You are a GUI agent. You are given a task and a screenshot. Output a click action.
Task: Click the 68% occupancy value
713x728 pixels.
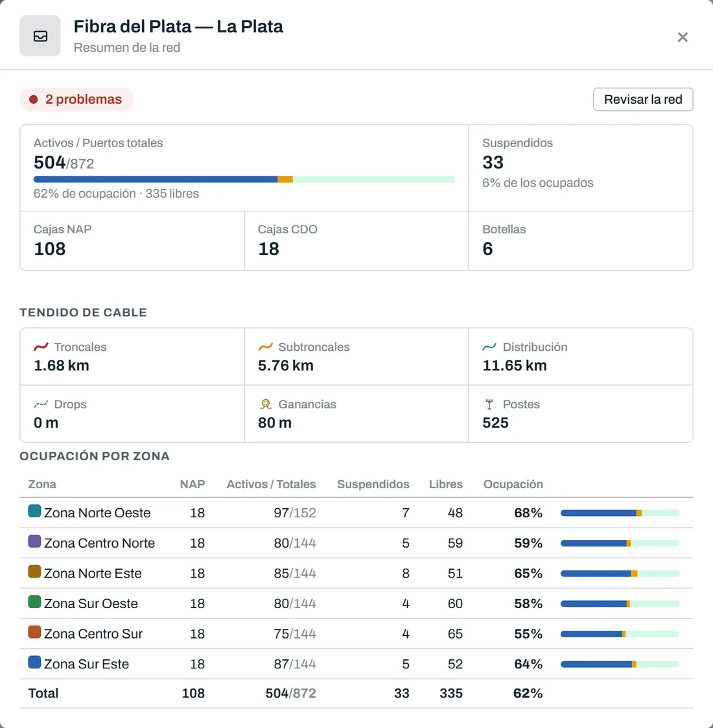click(528, 513)
